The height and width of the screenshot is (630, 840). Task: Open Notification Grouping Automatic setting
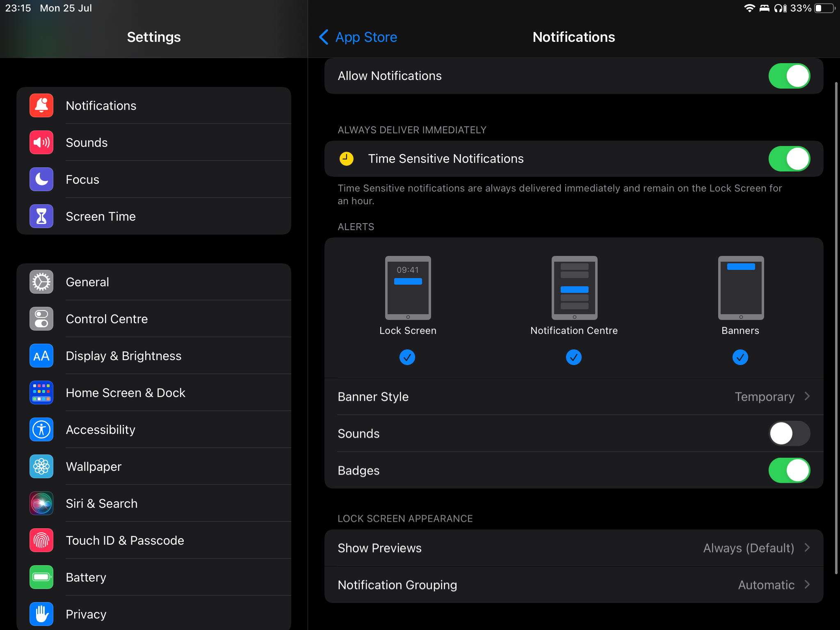click(773, 585)
